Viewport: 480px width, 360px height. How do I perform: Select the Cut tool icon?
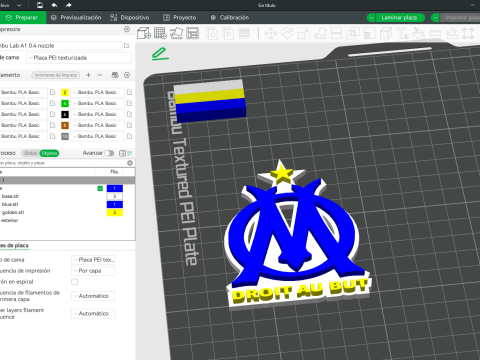click(337, 33)
